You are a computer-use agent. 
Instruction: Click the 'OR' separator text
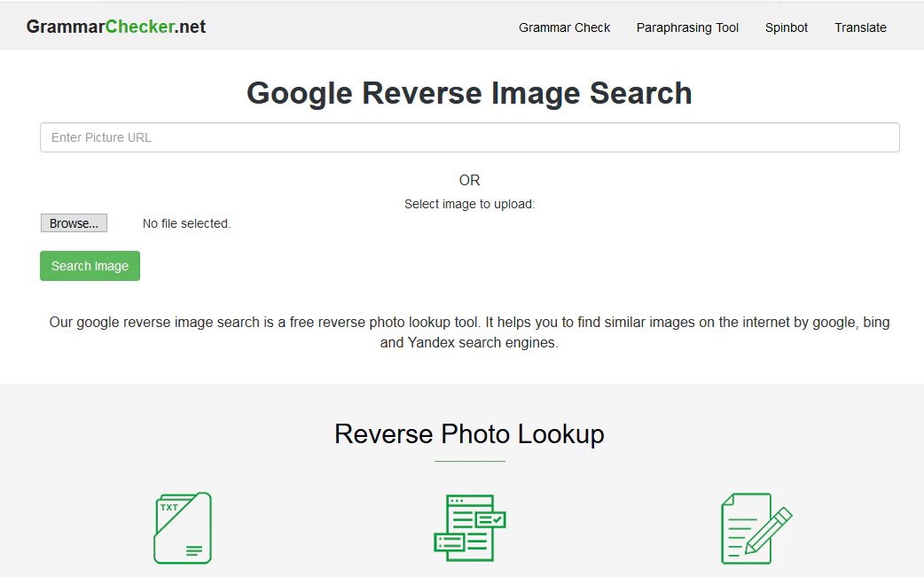[x=470, y=180]
